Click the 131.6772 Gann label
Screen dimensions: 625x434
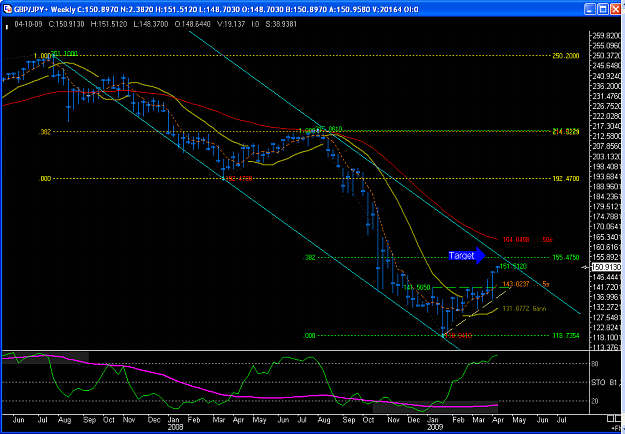524,308
